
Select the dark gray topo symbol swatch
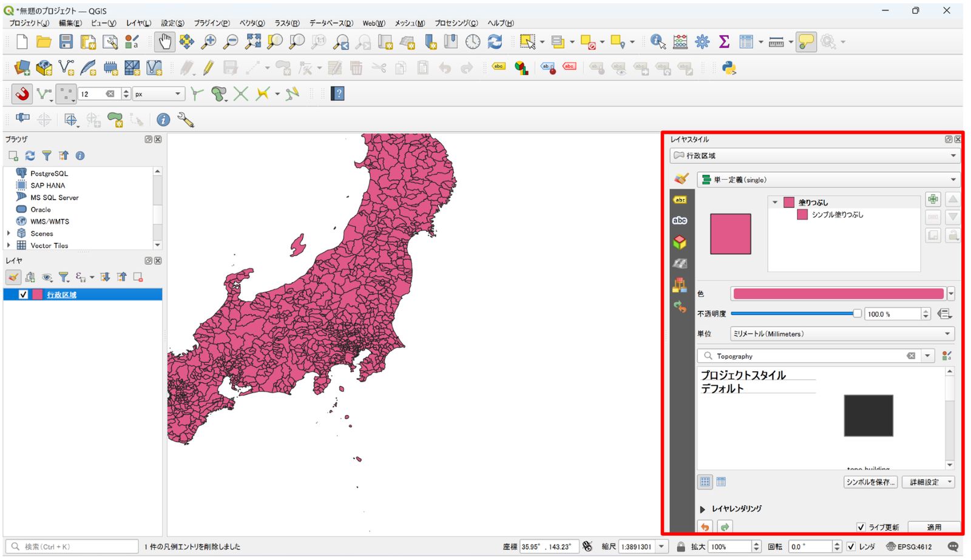coord(868,416)
